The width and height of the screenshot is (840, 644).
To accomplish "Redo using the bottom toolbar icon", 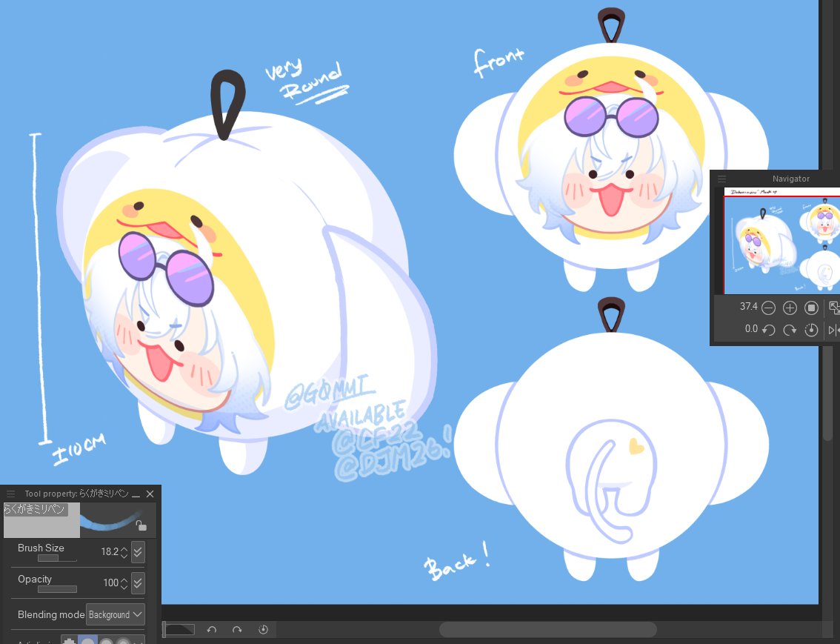I will point(237,629).
